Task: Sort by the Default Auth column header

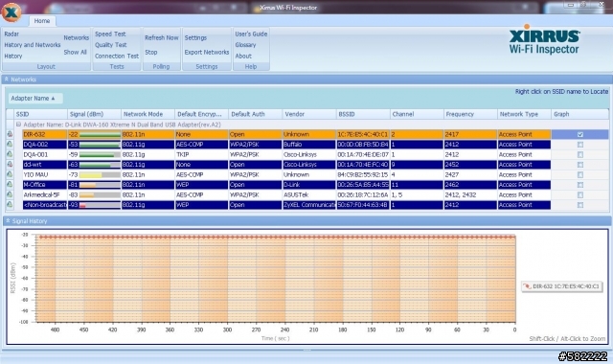Action: click(256, 114)
